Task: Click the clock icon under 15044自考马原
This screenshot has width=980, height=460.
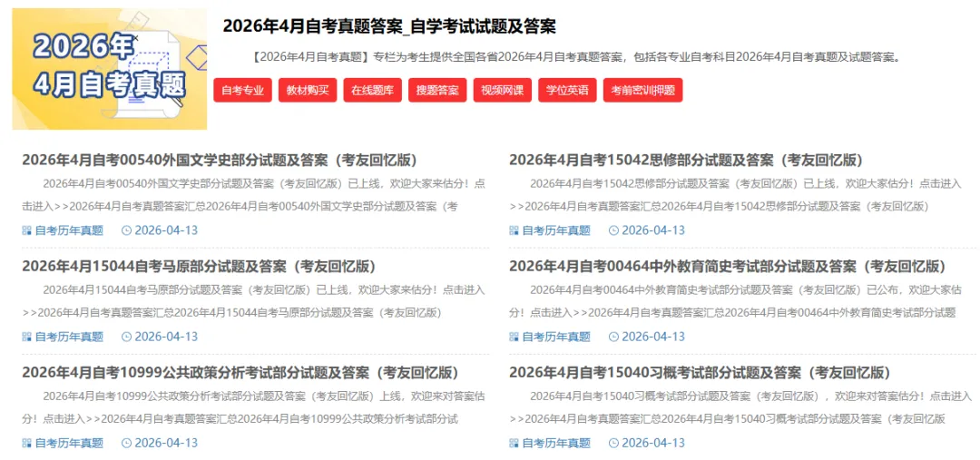Action: coord(126,337)
